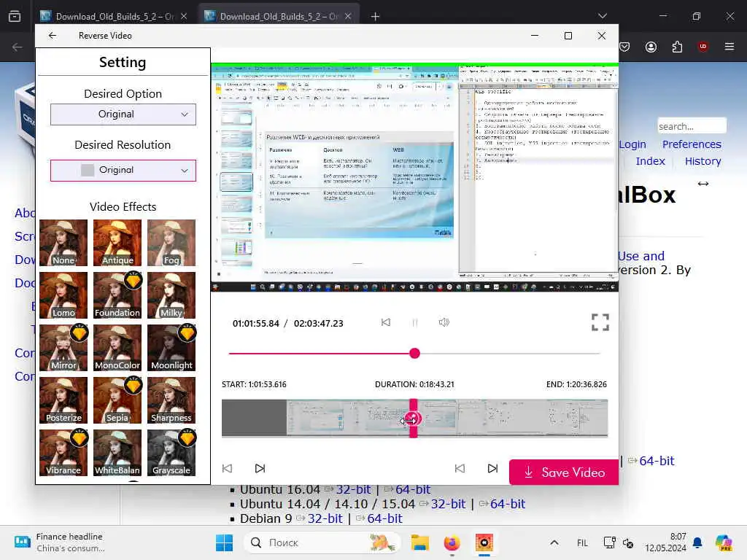Go back using the Reverse Video arrow
The width and height of the screenshot is (747, 560).
(53, 36)
